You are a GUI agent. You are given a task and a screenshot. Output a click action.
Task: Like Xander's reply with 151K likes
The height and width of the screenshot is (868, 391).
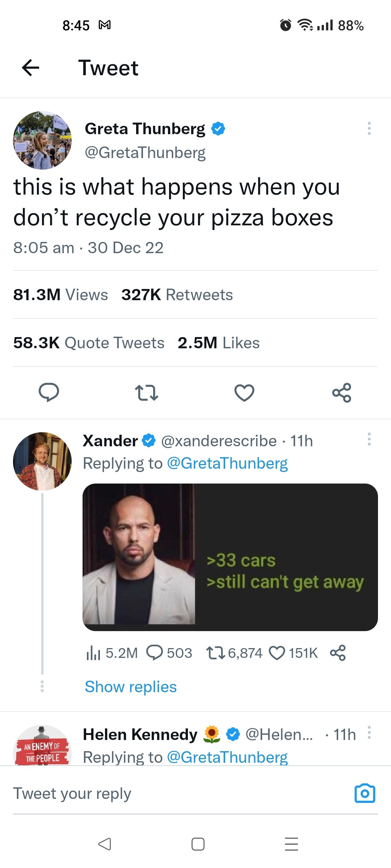pos(277,653)
